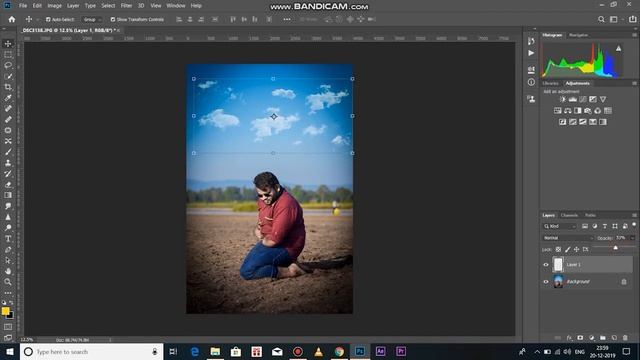Open the File menu

23,6
